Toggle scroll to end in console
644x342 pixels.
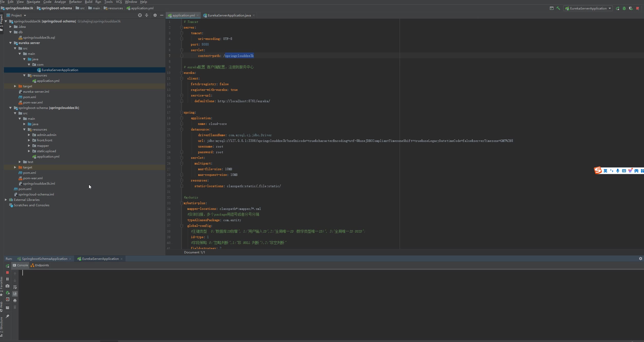(x=15, y=294)
